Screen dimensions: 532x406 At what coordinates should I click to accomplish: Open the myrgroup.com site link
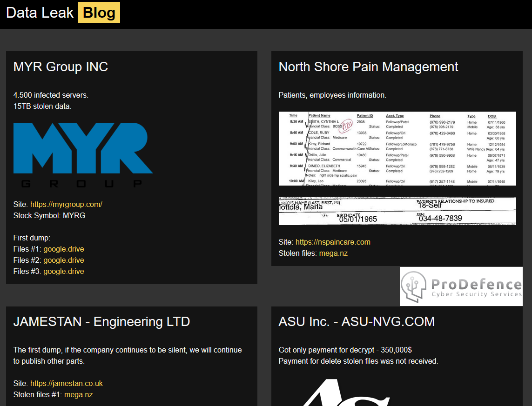pos(66,204)
